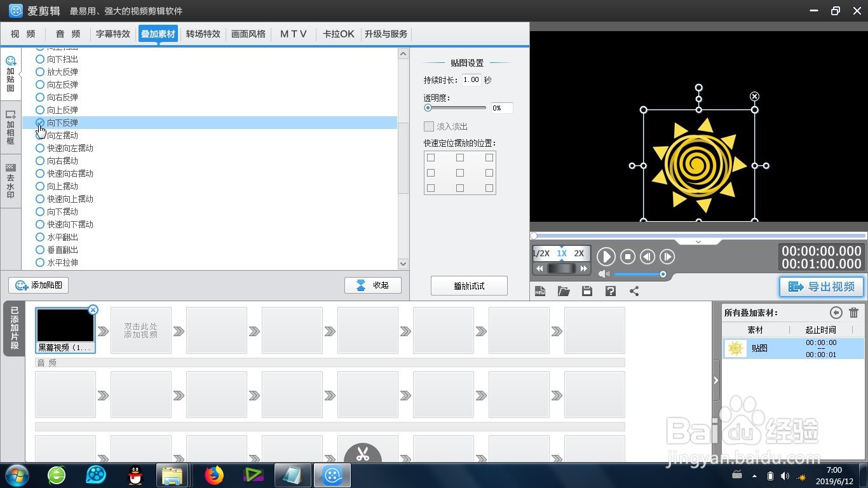Switch to the 字幕特效 tab
Image resolution: width=868 pixels, height=488 pixels.
[113, 34]
